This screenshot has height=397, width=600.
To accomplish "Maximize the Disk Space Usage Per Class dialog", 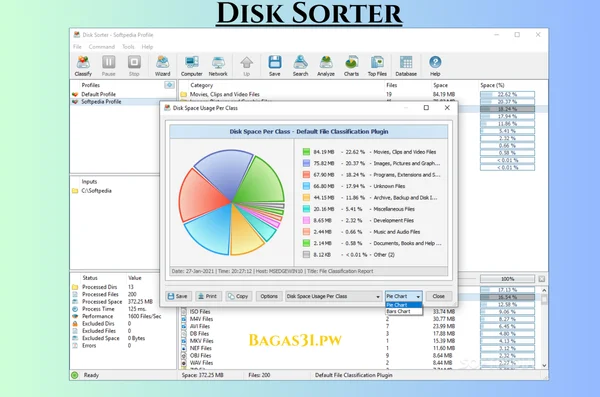I will tap(426, 108).
